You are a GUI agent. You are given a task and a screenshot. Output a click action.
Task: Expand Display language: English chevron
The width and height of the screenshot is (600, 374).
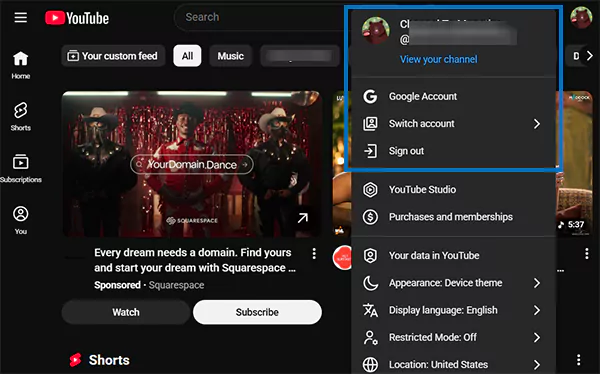(x=537, y=310)
